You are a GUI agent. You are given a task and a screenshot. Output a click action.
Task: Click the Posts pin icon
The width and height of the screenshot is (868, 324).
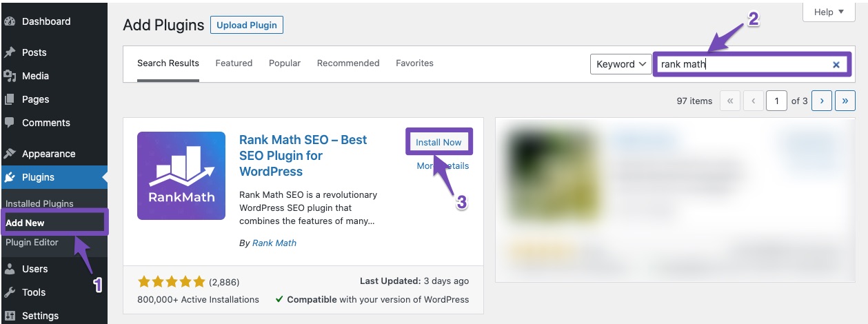[10, 52]
